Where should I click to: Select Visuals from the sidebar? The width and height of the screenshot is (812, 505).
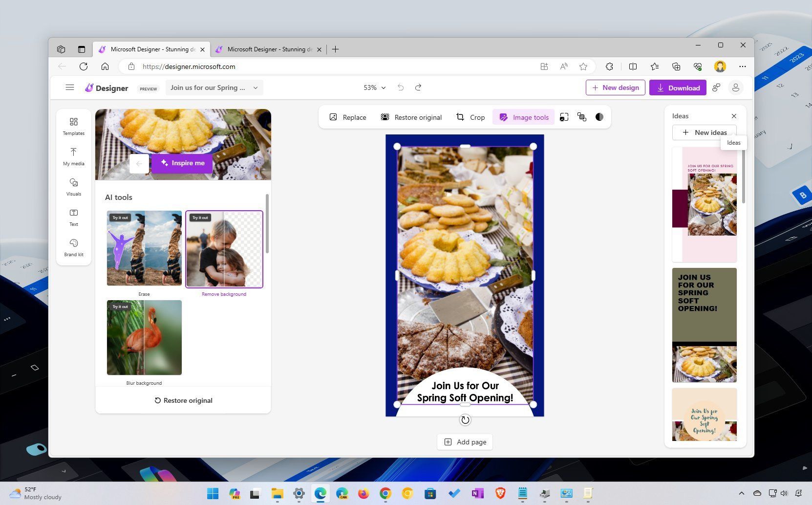click(73, 187)
